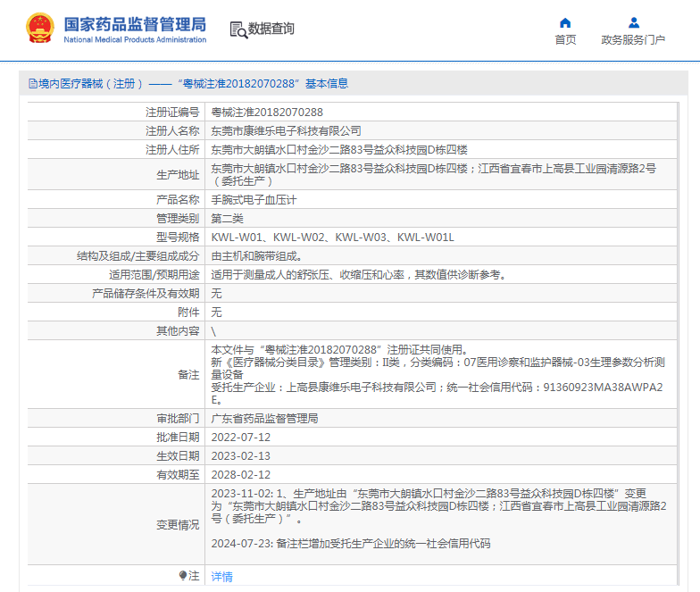Click expiry date 2028-02-12
The image size is (700, 592).
[241, 475]
